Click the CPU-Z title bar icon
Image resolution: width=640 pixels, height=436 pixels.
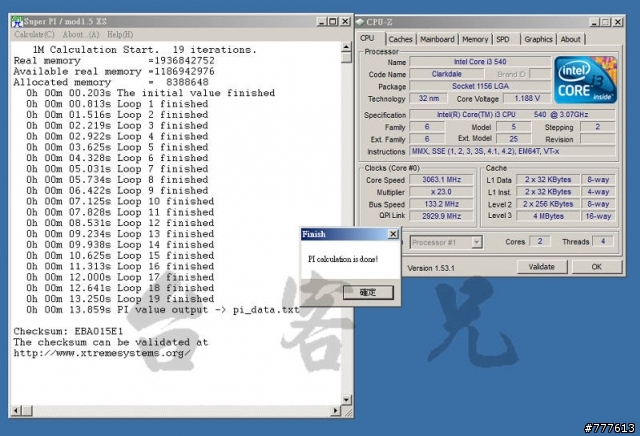point(360,22)
